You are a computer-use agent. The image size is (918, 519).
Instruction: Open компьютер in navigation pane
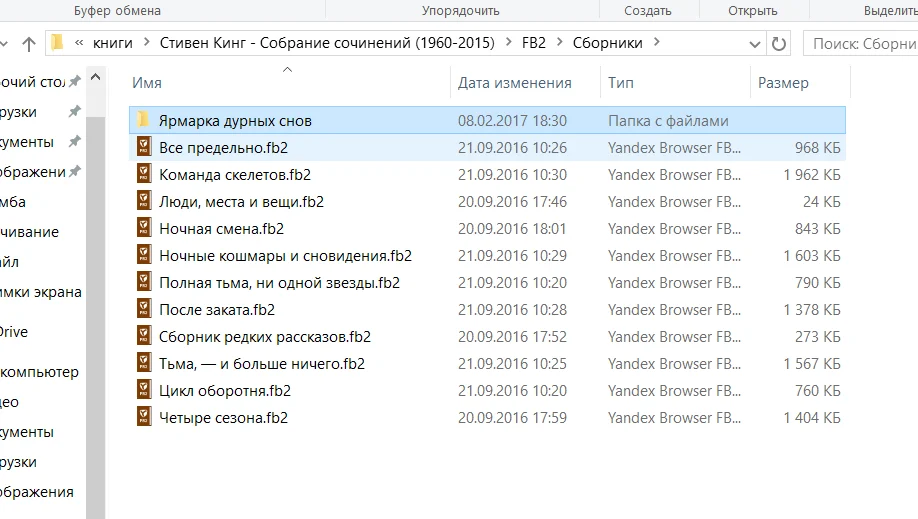(x=39, y=373)
